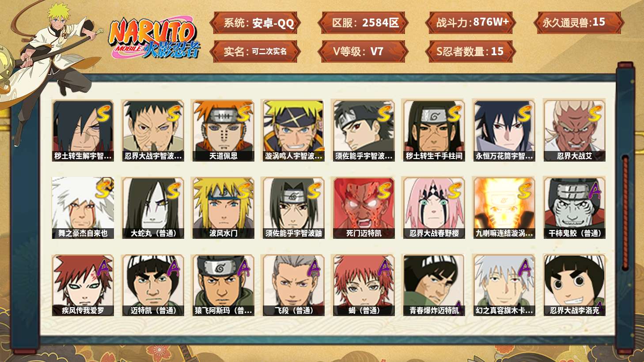Select the 青春爆炸迈特凯 portrait
Screen dimensions: 644x362
[434, 285]
